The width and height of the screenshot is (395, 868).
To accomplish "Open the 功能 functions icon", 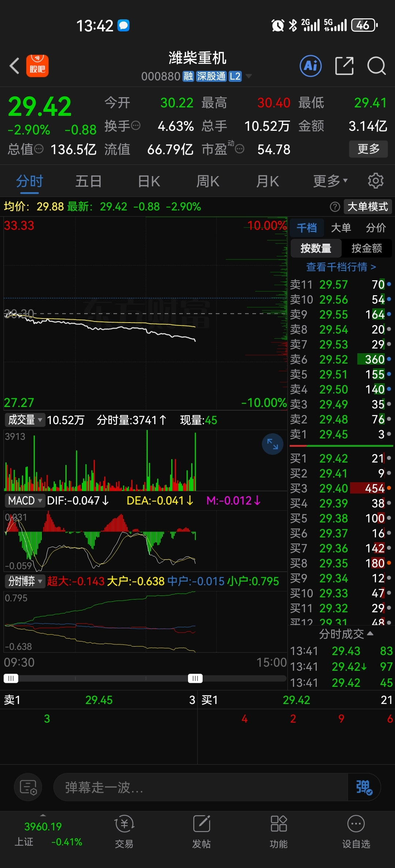I will click(279, 832).
